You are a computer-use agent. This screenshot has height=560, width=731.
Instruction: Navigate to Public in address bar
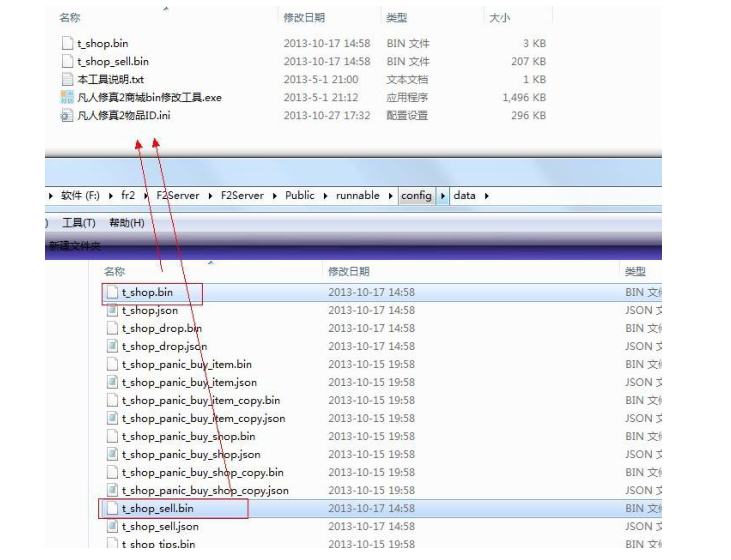(x=300, y=195)
